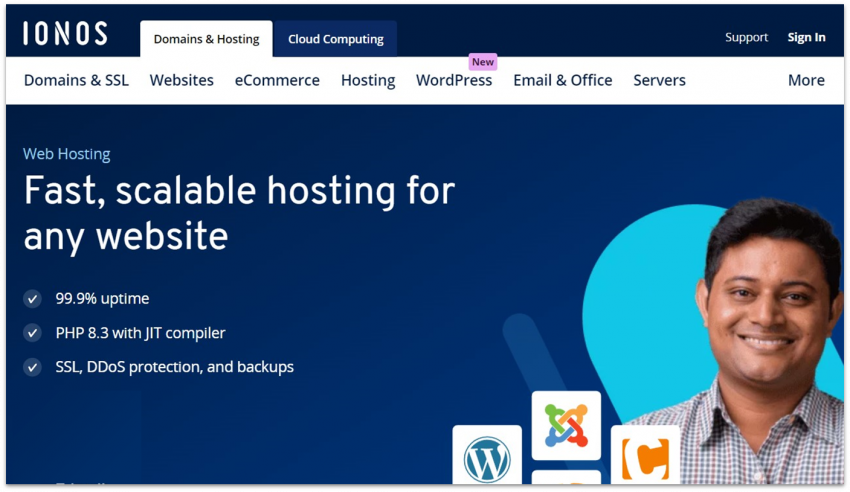Open the Domains & SSL menu
Screen dimensions: 850x492
76,80
